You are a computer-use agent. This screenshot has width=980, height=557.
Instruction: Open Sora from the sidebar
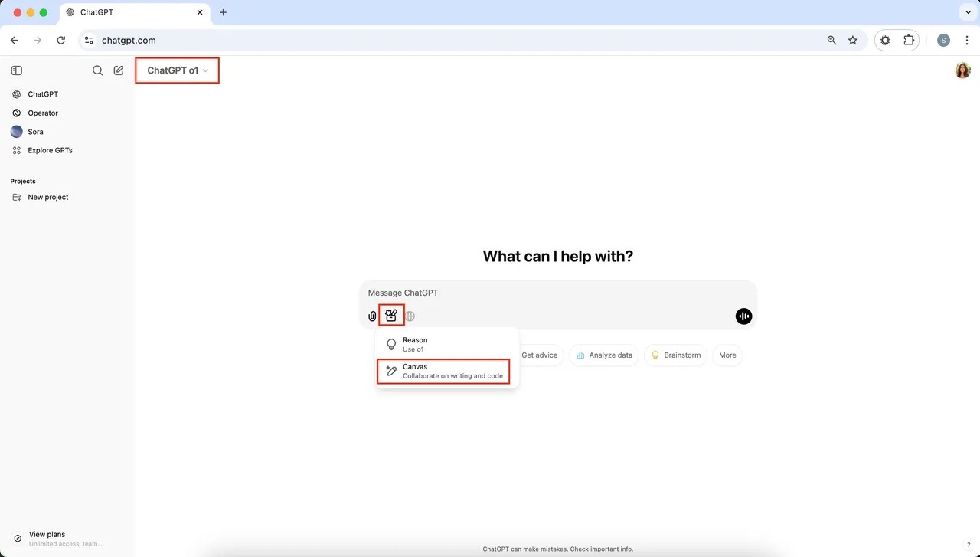pos(67,132)
